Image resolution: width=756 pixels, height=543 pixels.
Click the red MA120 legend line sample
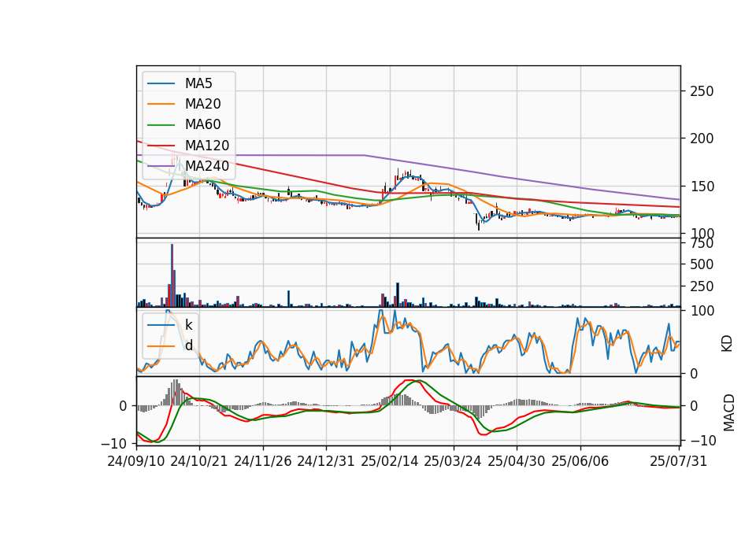click(x=161, y=146)
